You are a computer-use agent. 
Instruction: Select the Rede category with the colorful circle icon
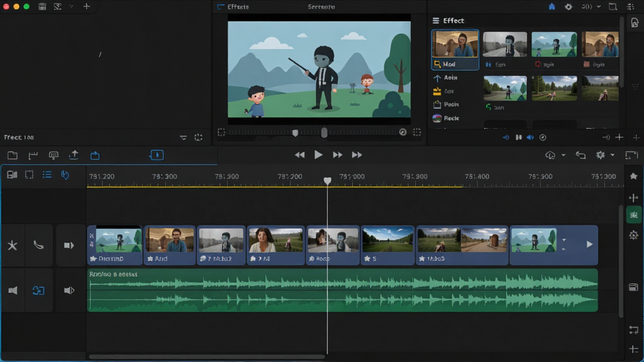click(x=446, y=118)
